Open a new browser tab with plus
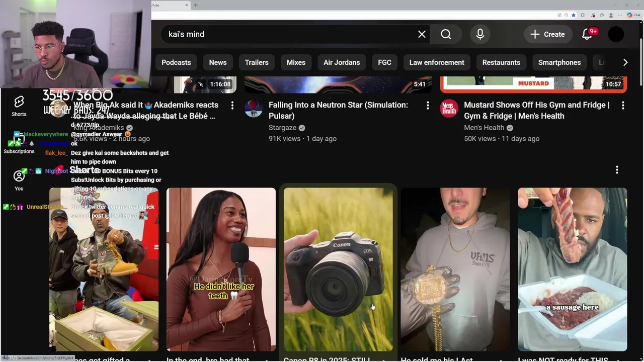644x362 pixels. 196,5
